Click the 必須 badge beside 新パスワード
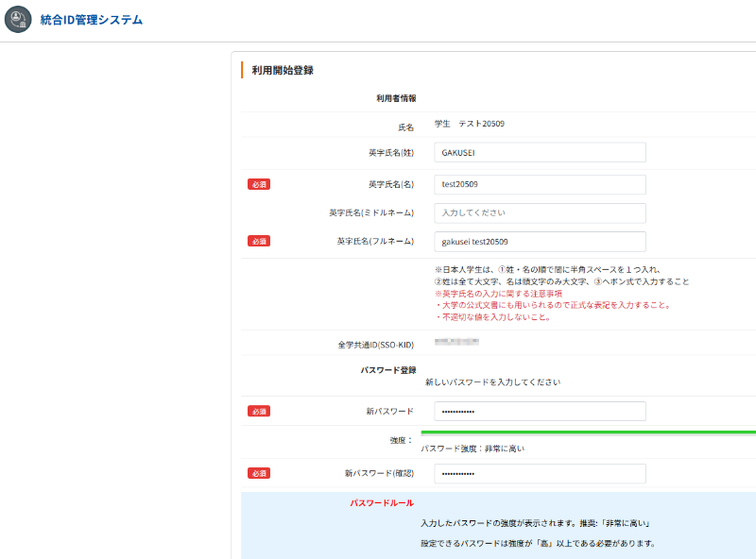 (x=259, y=411)
